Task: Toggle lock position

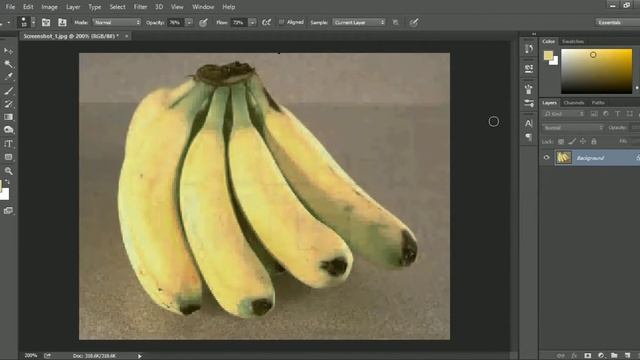Action: click(x=583, y=141)
